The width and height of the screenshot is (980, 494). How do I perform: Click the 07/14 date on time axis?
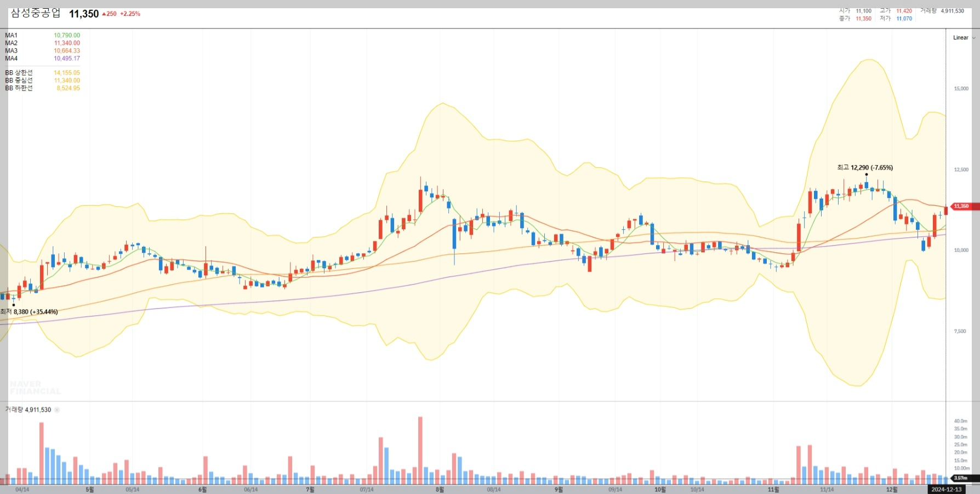[x=367, y=490]
